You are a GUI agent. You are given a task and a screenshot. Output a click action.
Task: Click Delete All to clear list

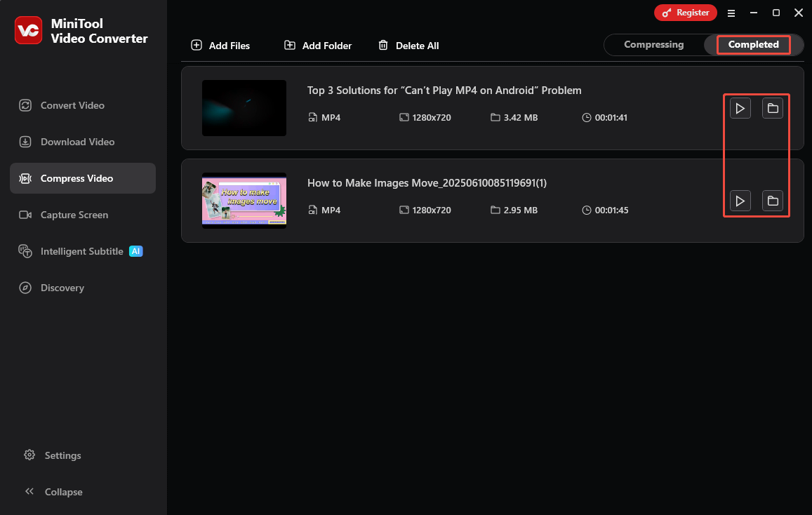408,45
